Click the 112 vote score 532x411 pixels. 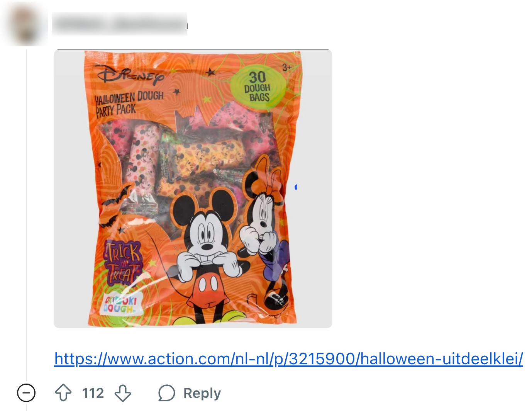(x=93, y=393)
